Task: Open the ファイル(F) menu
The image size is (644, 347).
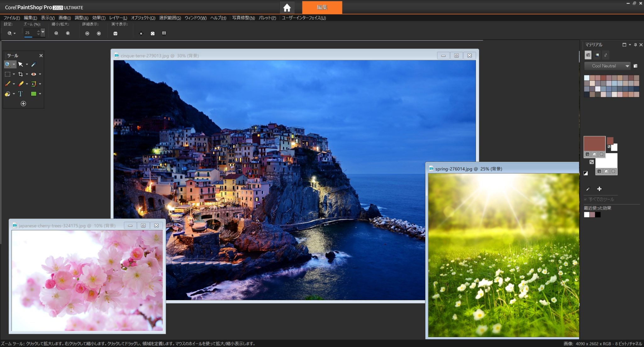Action: 12,18
